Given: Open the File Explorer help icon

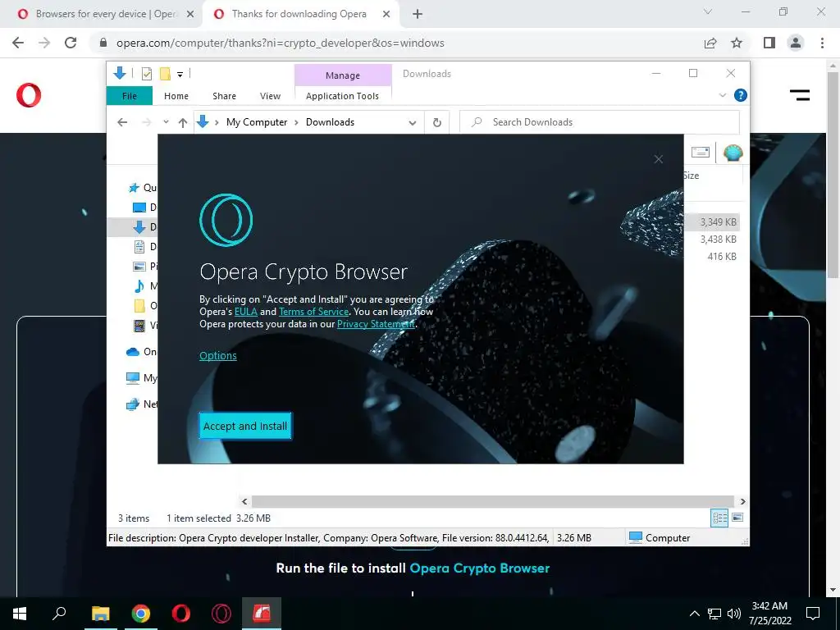Looking at the screenshot, I should click(x=741, y=95).
